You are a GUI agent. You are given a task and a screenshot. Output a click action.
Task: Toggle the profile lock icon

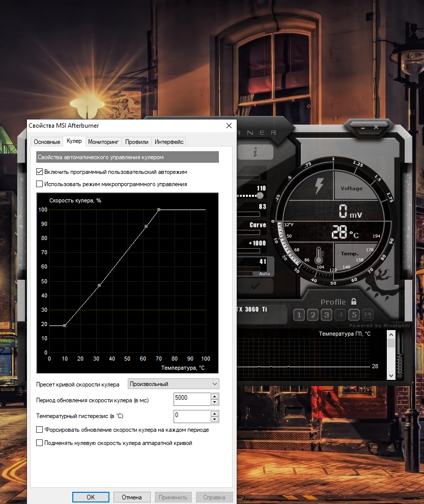[354, 302]
